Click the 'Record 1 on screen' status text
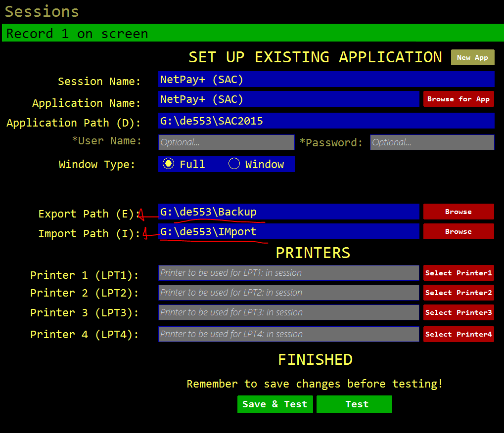Screen dimensions: 504x433 tap(77, 34)
